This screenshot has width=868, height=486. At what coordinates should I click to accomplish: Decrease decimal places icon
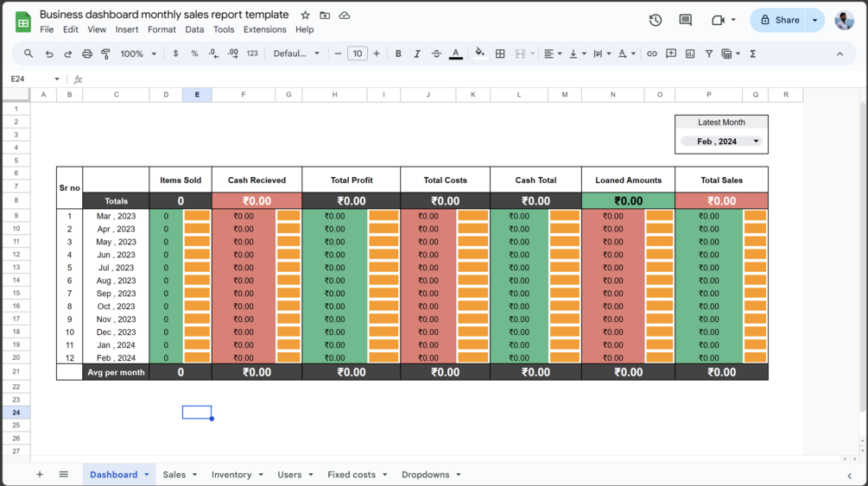[x=213, y=54]
